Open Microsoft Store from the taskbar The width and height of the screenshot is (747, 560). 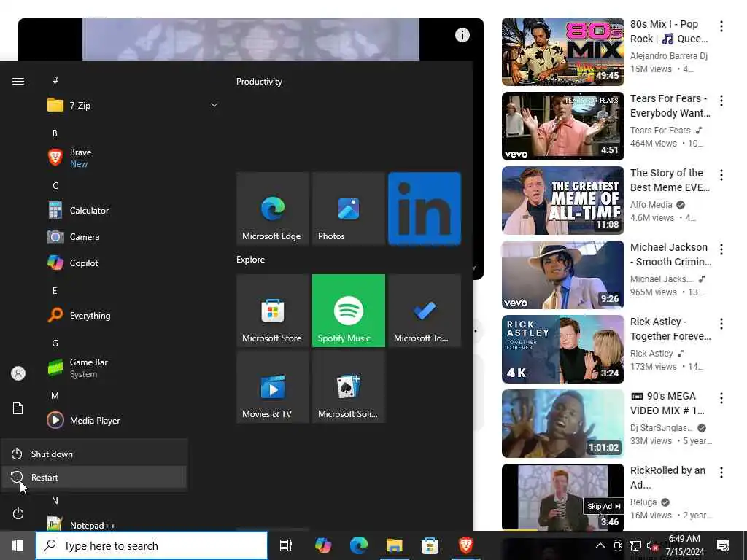coord(430,545)
